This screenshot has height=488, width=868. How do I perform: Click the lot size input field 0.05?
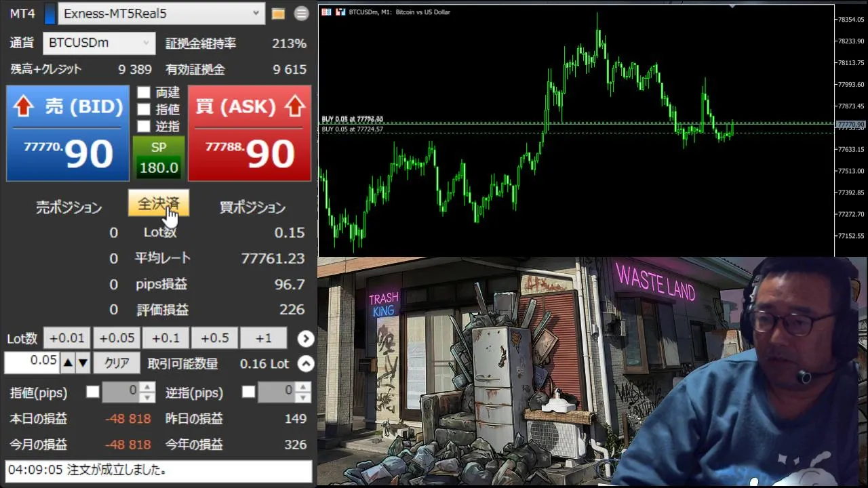(x=32, y=363)
